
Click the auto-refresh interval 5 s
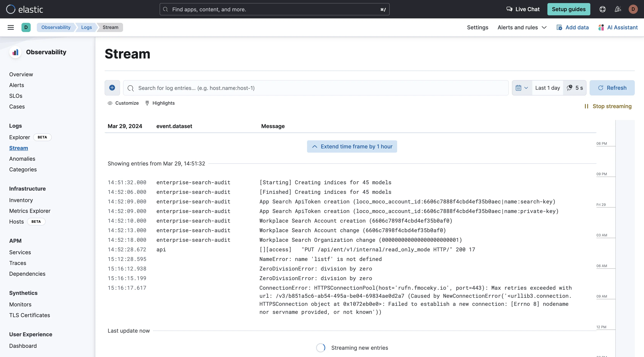(575, 88)
